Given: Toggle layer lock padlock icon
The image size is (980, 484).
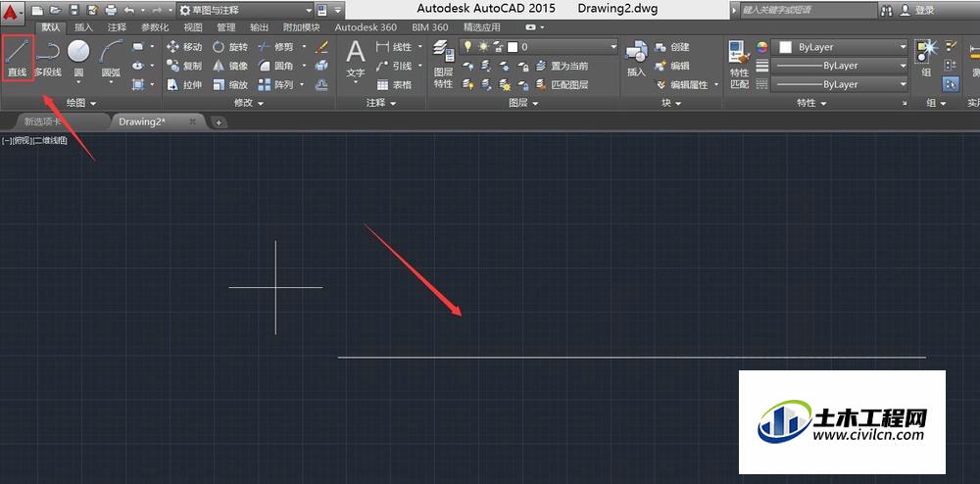Looking at the screenshot, I should pyautogui.click(x=498, y=47).
